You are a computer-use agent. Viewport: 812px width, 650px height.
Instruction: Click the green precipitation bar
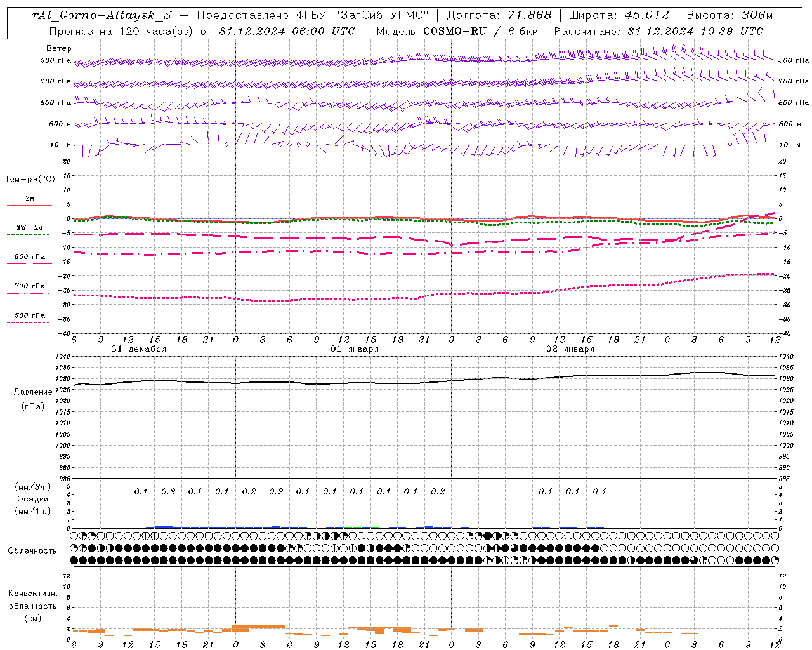(366, 527)
